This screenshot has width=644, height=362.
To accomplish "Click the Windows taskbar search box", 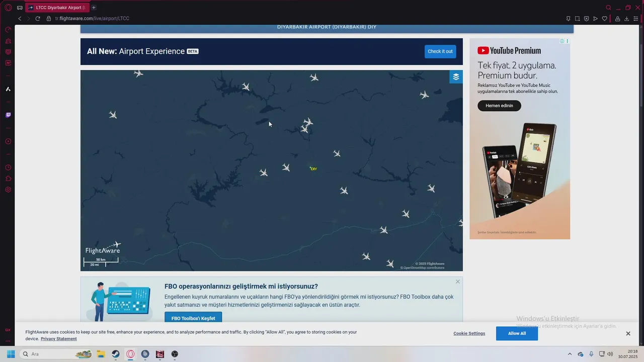I will tap(56, 354).
